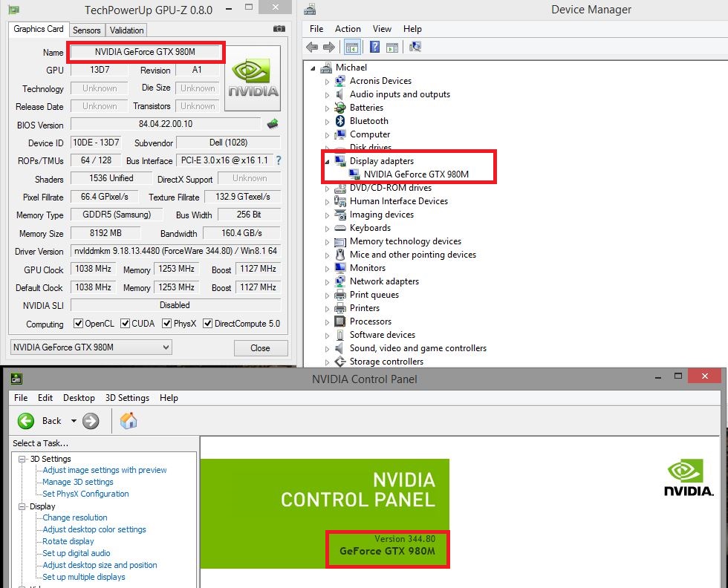Screen dimensions: 728x588
Task: Open Manage 3D settings link
Action: tap(77, 482)
